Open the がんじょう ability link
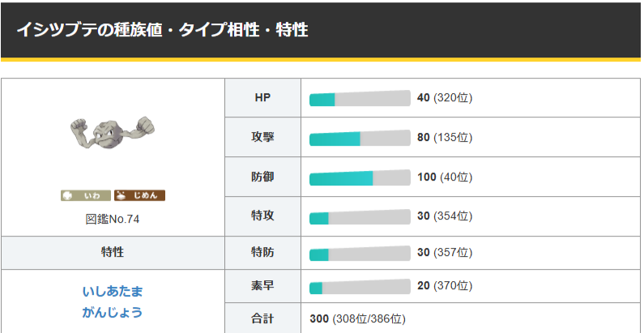The image size is (644, 333). coord(113,313)
